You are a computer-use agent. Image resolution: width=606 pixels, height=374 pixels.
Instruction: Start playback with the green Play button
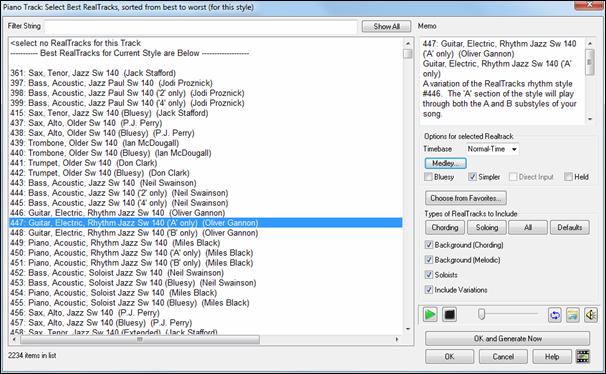(x=430, y=315)
